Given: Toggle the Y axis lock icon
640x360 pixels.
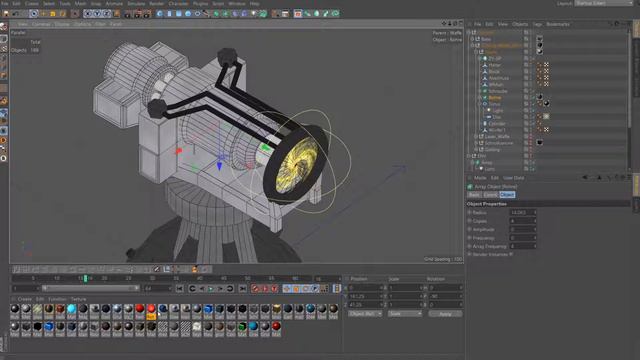Looking at the screenshot, I should pos(97,13).
